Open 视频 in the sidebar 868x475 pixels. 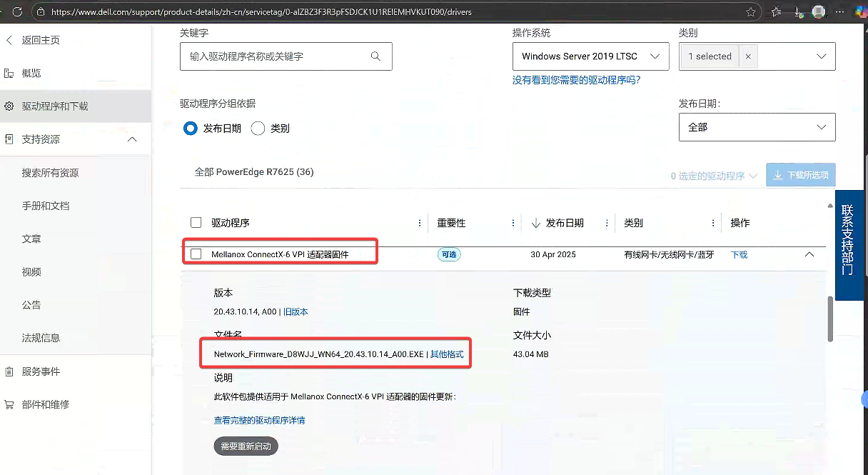pos(31,272)
